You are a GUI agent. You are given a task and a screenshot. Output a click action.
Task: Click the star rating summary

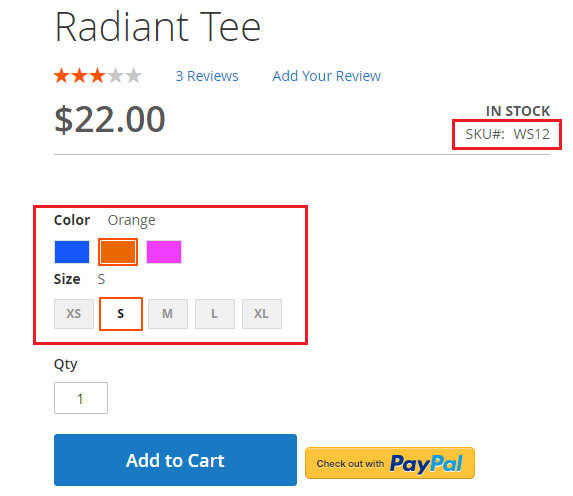click(98, 76)
